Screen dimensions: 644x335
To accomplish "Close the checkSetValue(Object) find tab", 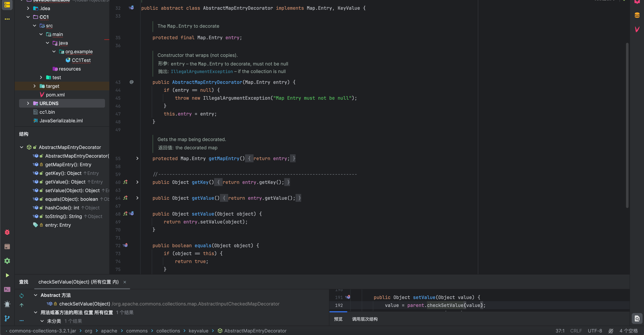I will click(124, 282).
